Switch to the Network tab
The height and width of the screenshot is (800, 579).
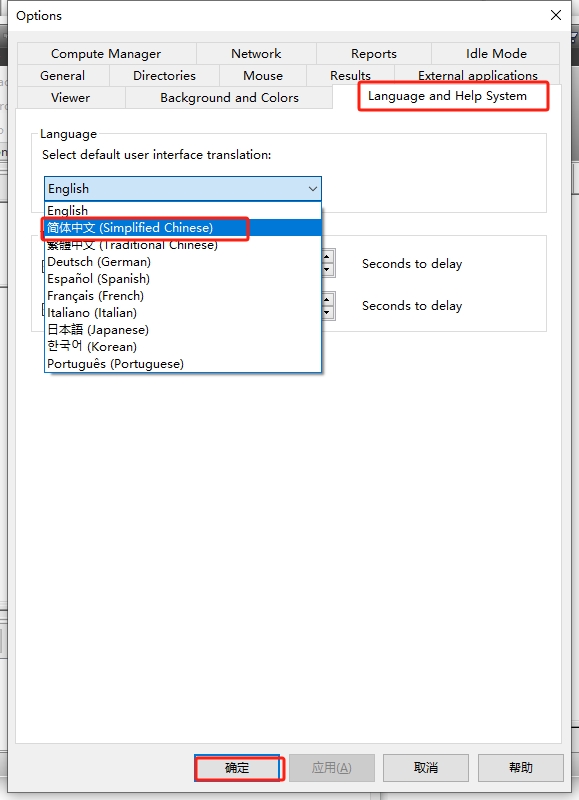click(256, 54)
